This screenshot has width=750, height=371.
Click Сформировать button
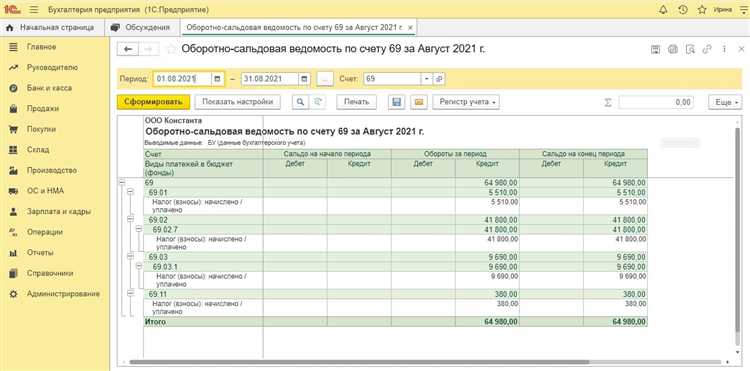pos(154,102)
